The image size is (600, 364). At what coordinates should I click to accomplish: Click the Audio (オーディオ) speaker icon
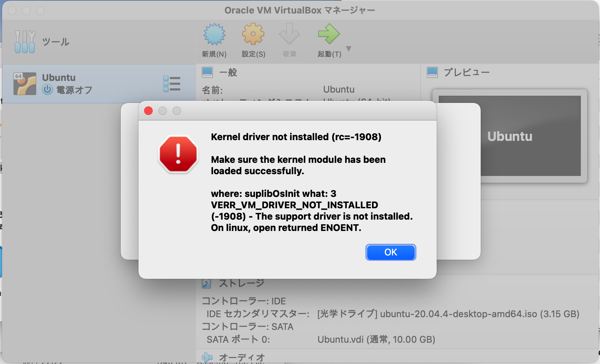207,357
